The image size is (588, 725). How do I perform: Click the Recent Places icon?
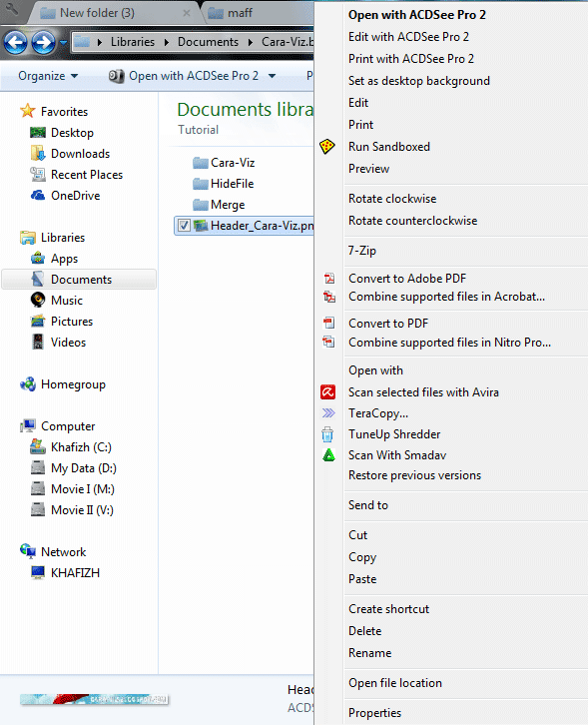tap(38, 175)
